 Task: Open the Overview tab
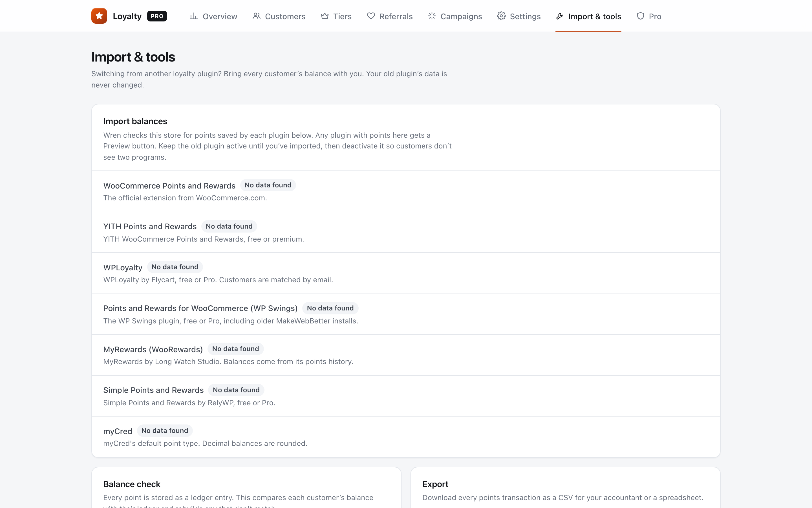[213, 16]
